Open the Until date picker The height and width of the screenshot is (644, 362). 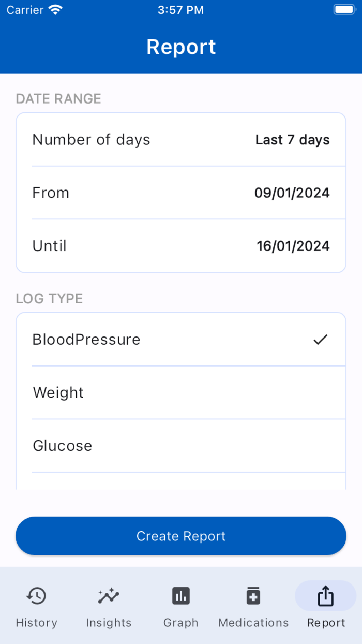pyautogui.click(x=181, y=246)
